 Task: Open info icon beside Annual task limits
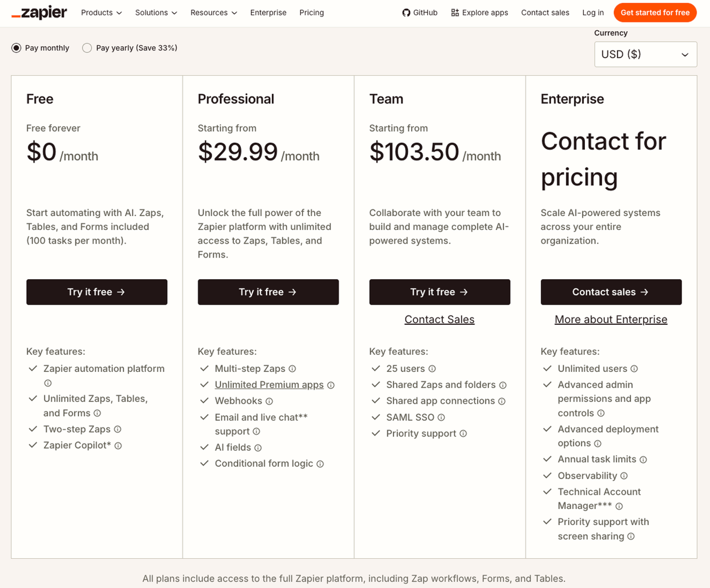[643, 460]
